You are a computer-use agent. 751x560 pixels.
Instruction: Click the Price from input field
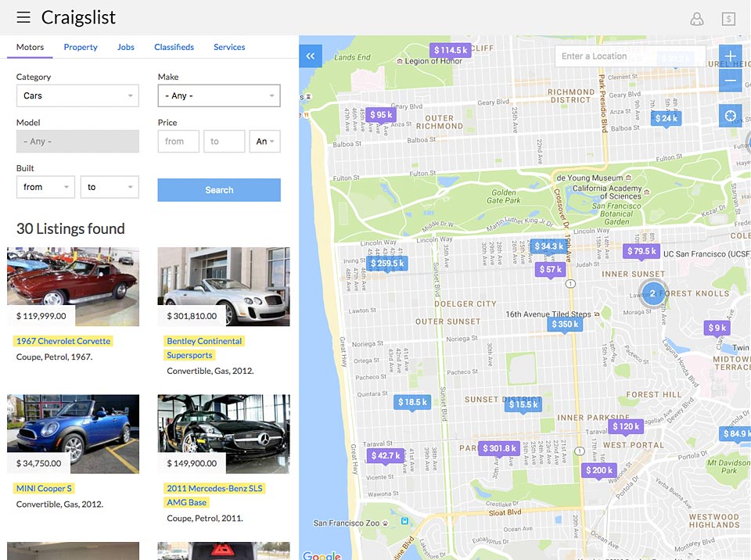178,142
